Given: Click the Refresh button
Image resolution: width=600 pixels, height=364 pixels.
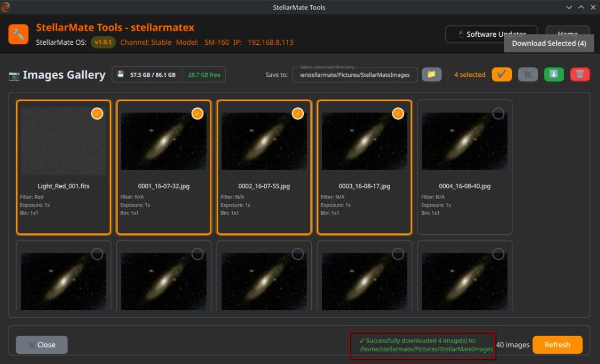Looking at the screenshot, I should pyautogui.click(x=557, y=344).
